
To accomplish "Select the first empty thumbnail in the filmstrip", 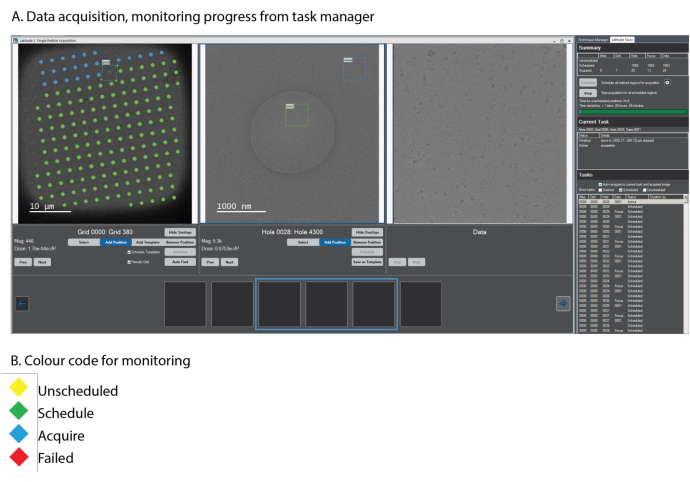I will (185, 304).
